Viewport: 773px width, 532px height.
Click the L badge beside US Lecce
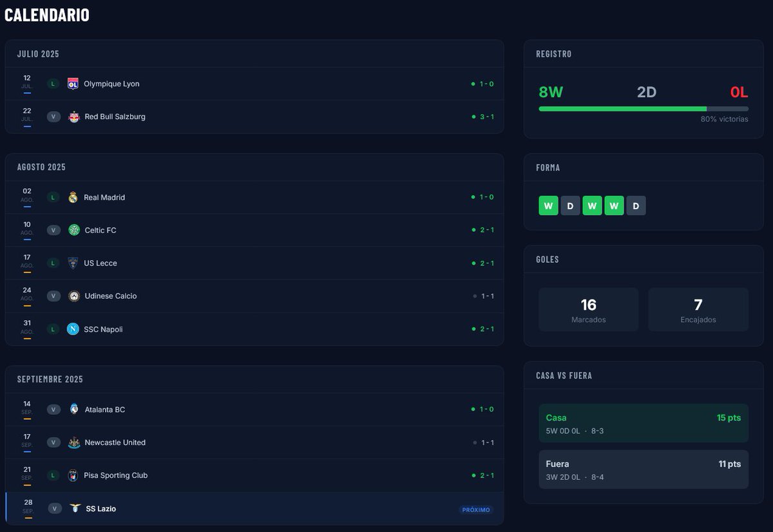click(53, 263)
